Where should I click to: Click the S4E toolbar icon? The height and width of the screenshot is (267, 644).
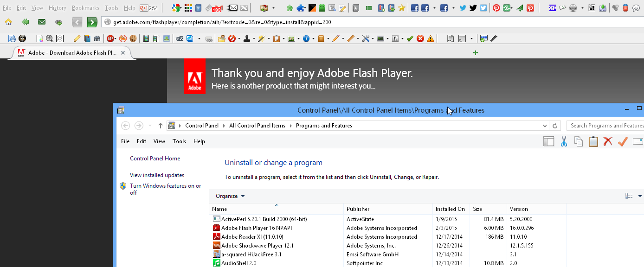click(553, 8)
